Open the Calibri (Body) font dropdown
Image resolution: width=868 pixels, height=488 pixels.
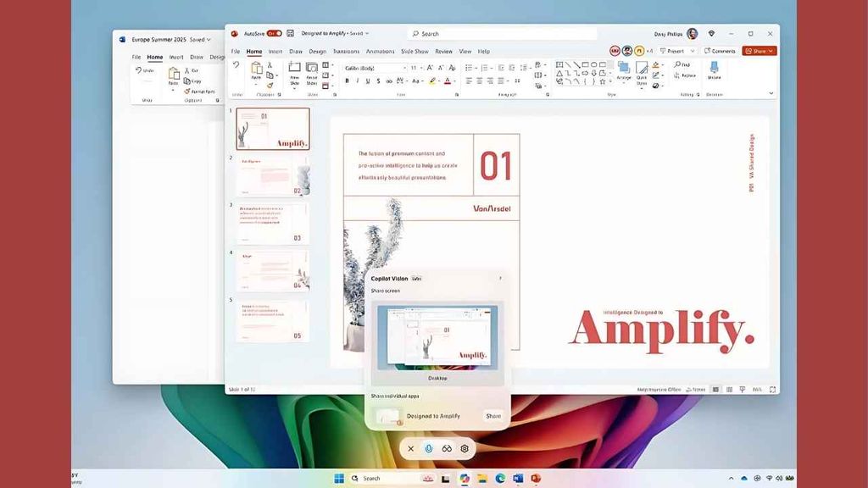[x=375, y=68]
